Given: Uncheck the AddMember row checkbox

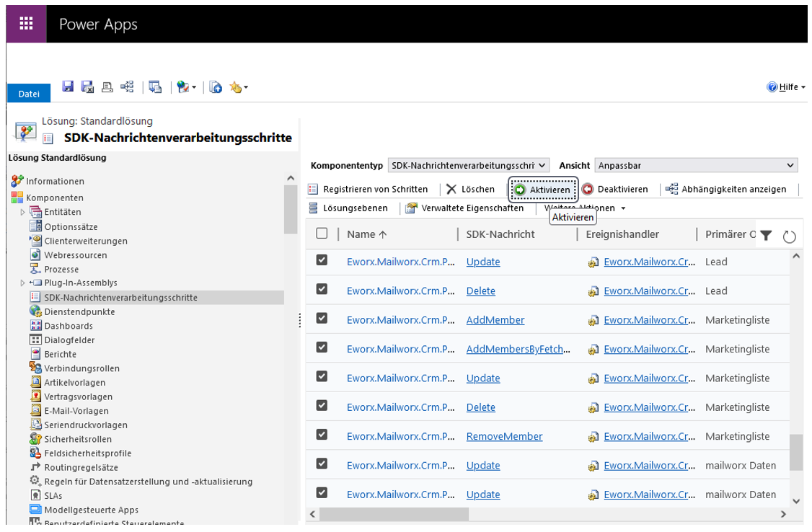Looking at the screenshot, I should tap(322, 318).
